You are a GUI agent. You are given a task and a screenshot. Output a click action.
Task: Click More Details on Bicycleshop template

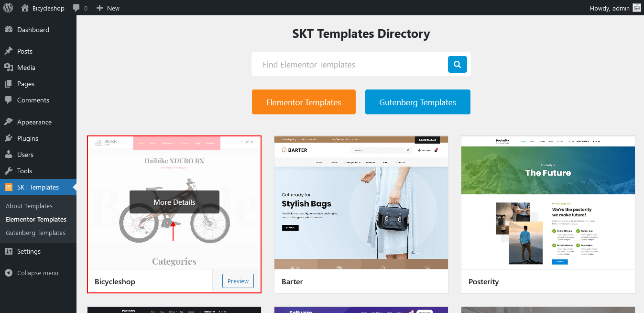click(x=175, y=202)
